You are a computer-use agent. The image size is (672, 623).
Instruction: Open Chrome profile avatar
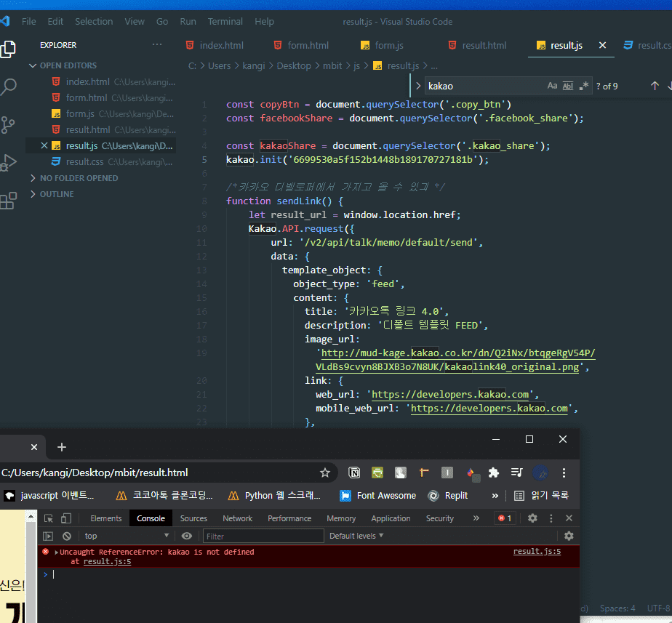click(540, 473)
